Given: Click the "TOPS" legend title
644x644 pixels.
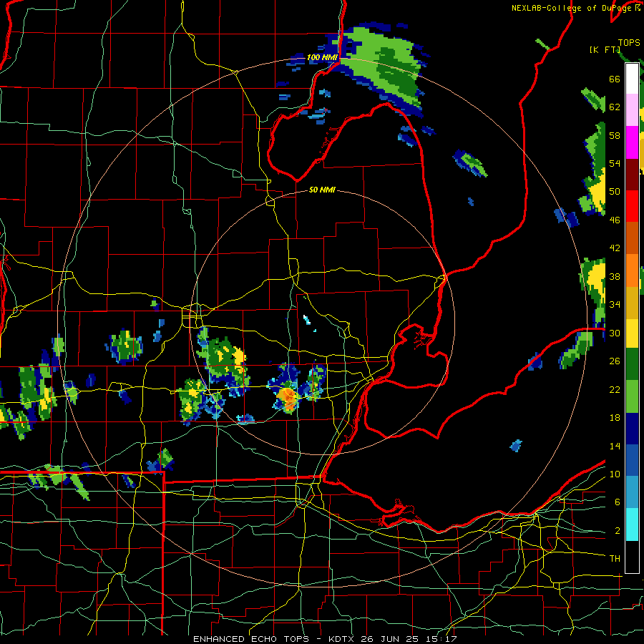Looking at the screenshot, I should point(629,43).
